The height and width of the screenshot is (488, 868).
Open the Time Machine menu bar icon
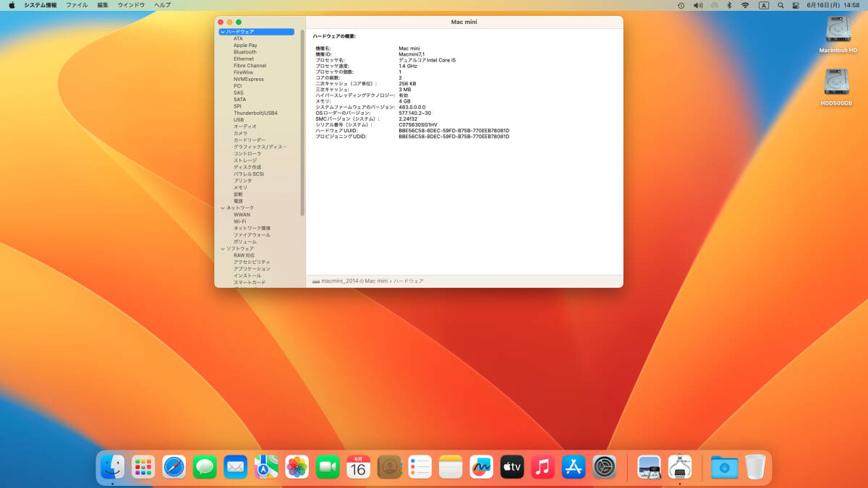[681, 5]
